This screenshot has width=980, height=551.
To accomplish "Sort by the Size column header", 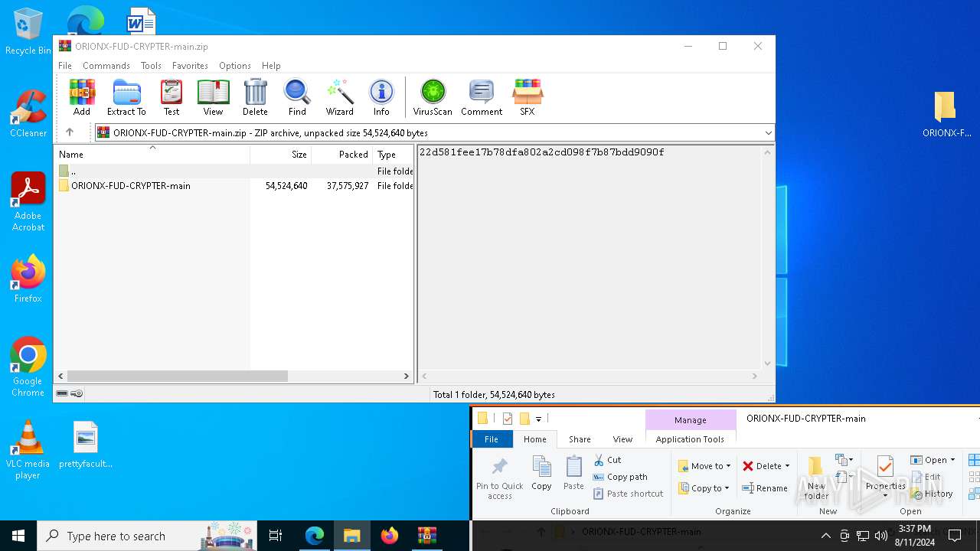I will coord(280,154).
